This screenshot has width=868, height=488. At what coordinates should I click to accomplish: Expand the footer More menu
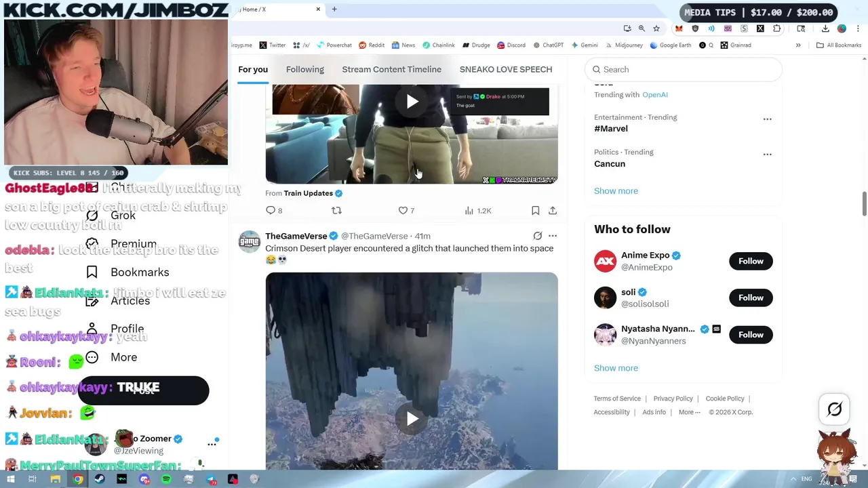pyautogui.click(x=689, y=412)
